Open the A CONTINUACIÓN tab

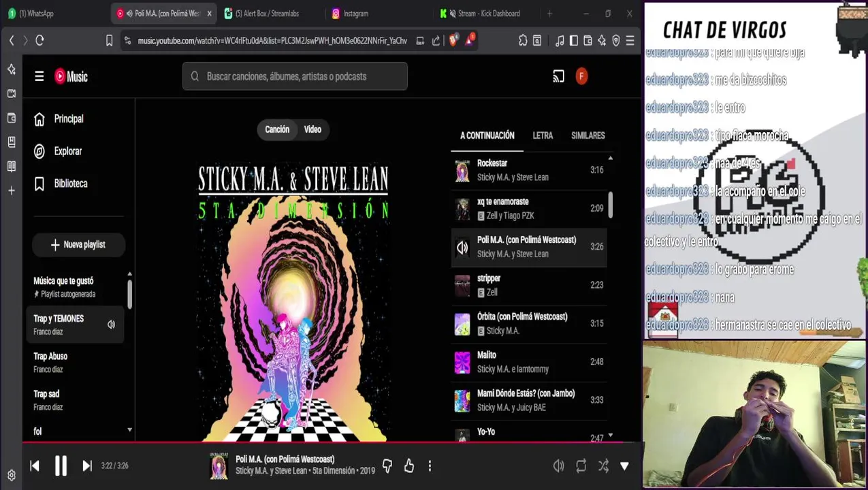[x=487, y=135]
